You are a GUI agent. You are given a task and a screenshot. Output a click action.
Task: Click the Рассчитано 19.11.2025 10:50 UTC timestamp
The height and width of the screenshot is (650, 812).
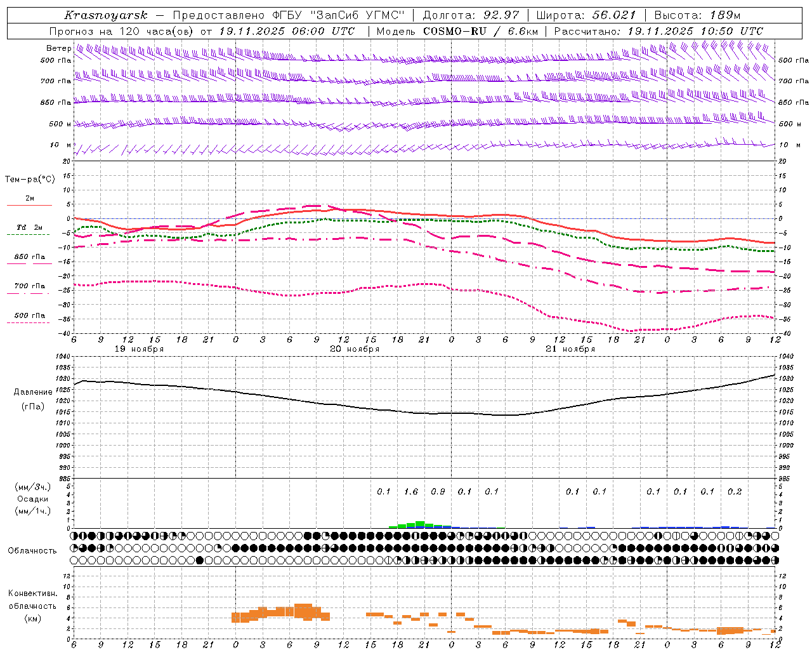[658, 31]
